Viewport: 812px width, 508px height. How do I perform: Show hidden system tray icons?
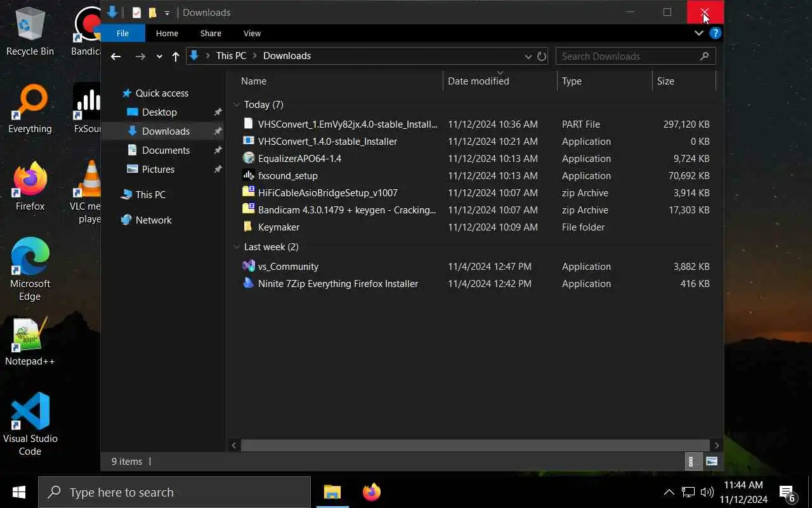(x=669, y=492)
